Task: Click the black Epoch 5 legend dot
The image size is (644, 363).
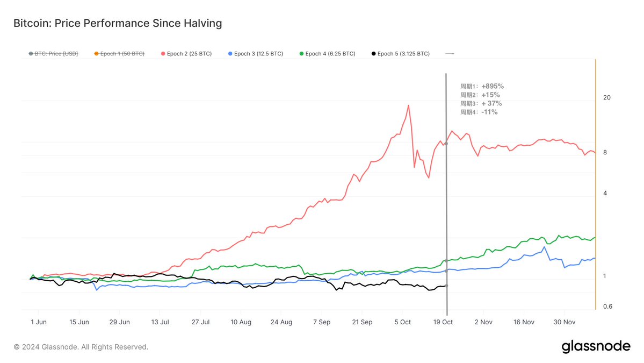Action: 373,54
